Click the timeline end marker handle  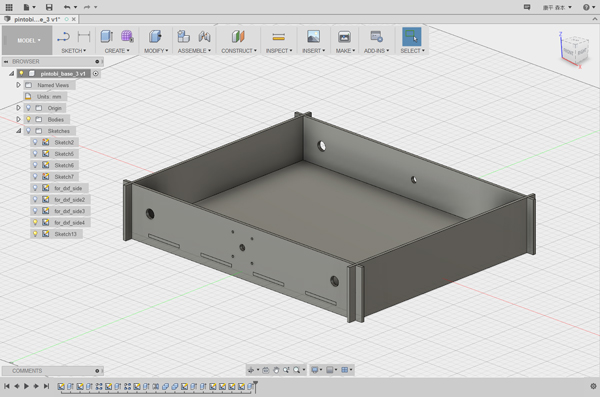(x=255, y=386)
